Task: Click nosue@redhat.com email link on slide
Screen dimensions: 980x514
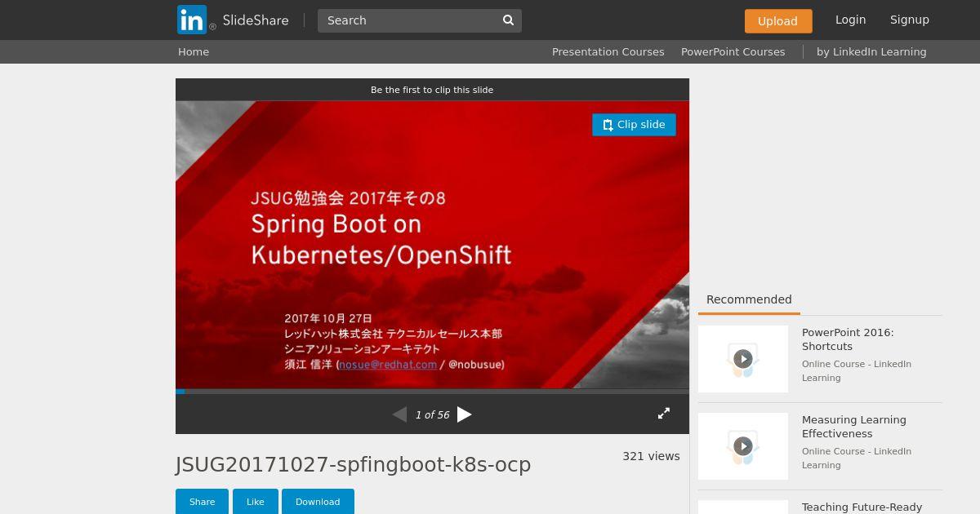Action: coord(388,365)
